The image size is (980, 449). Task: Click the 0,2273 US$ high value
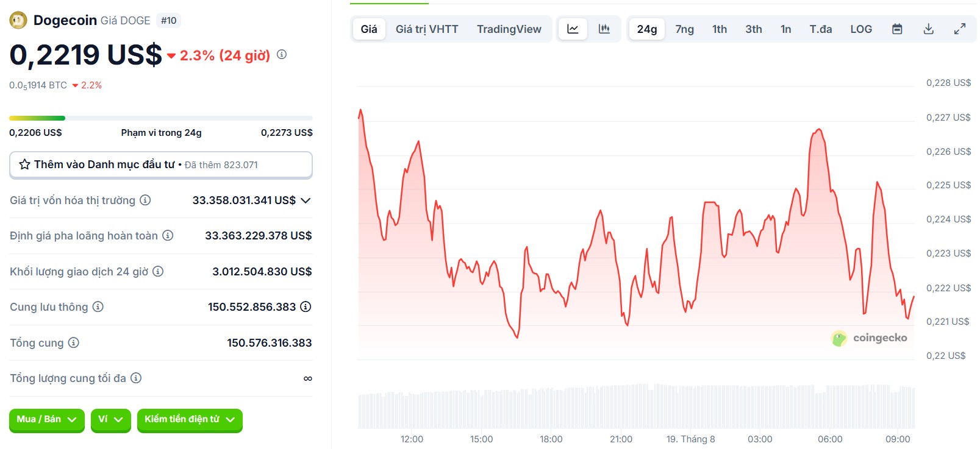click(287, 133)
